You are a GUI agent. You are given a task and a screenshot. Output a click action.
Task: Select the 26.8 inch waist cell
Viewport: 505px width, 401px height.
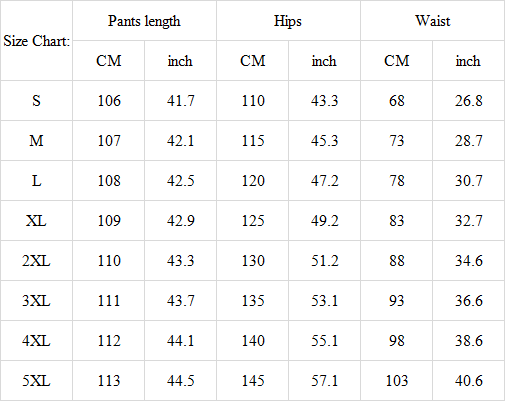point(468,100)
